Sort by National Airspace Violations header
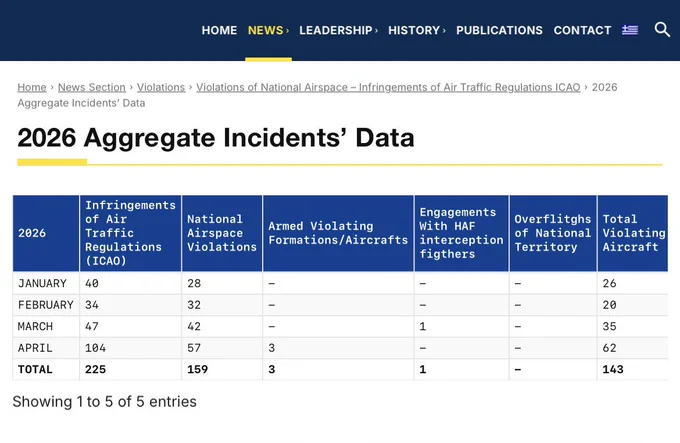The width and height of the screenshot is (680, 443). click(222, 233)
